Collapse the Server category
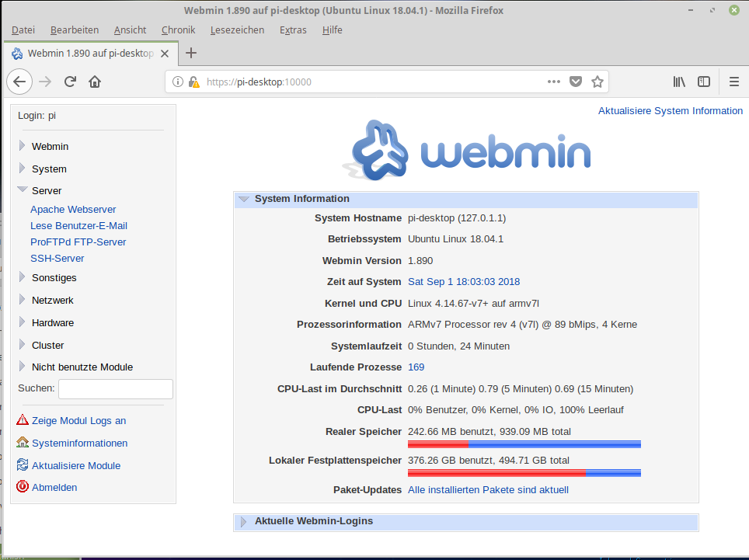The image size is (749, 560). (46, 190)
